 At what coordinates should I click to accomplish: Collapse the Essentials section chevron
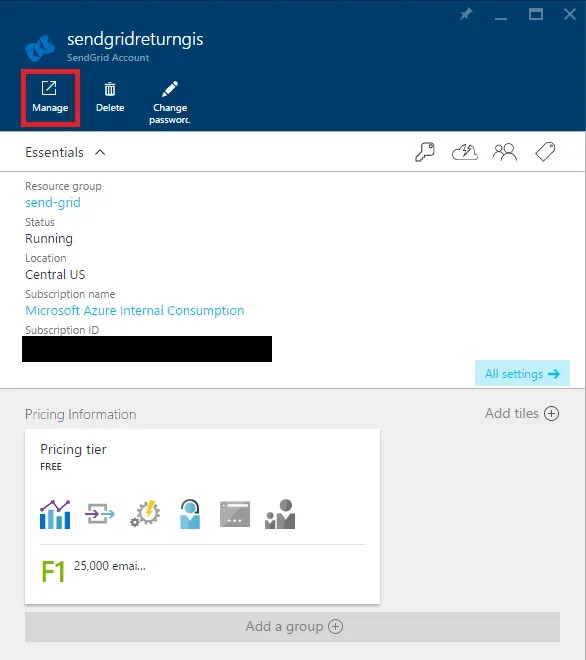click(x=100, y=152)
